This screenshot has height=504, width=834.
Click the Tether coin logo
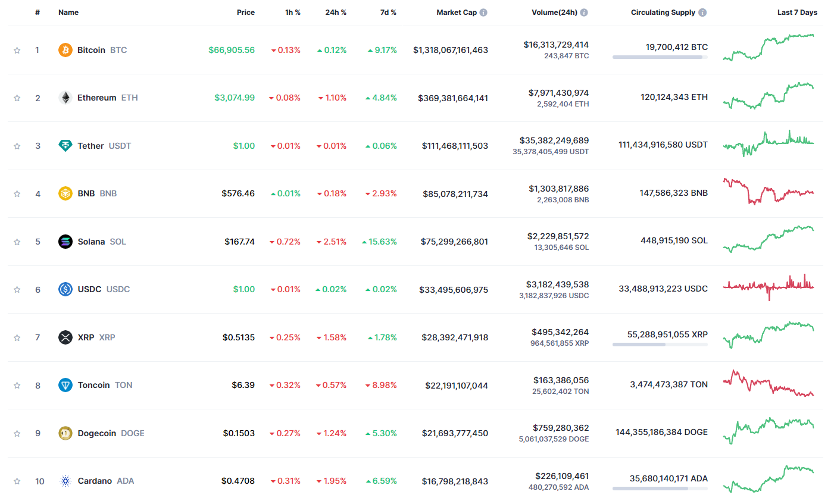point(65,146)
